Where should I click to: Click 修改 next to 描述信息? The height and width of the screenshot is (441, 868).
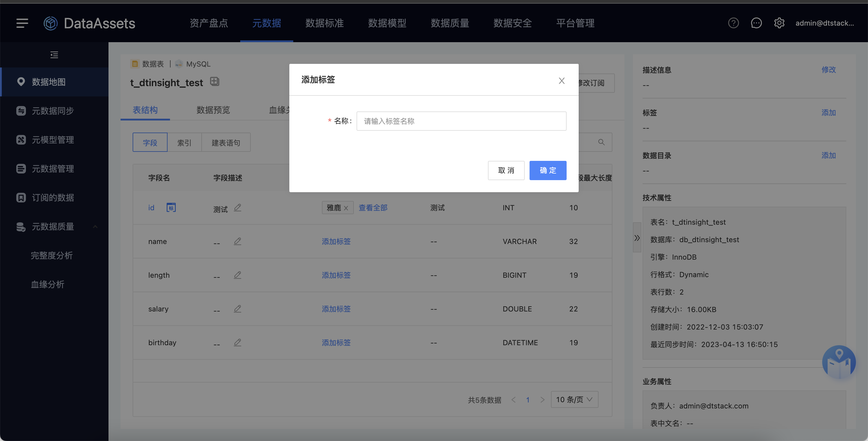point(829,70)
